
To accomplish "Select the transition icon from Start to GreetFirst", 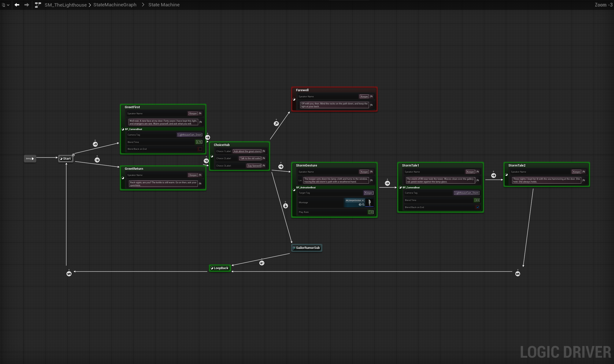I will pos(95,144).
